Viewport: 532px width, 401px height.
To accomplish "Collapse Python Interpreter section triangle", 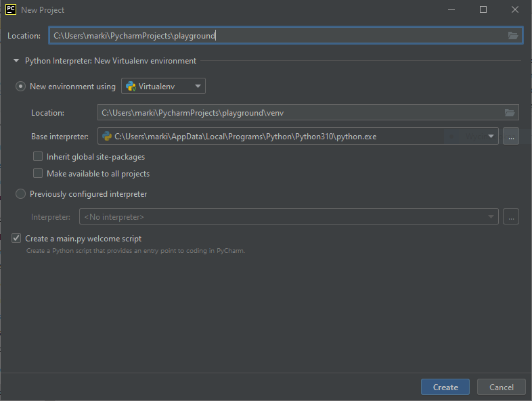I will point(16,61).
